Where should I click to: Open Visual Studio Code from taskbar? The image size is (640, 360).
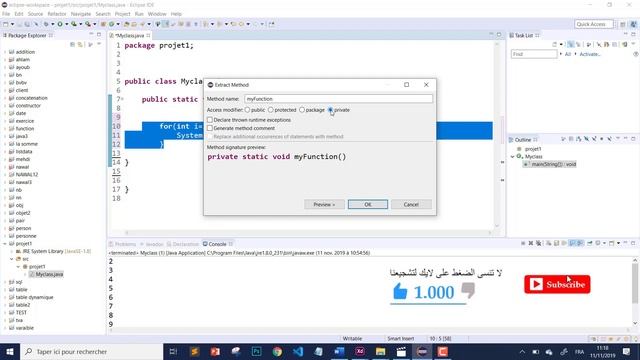pos(298,351)
